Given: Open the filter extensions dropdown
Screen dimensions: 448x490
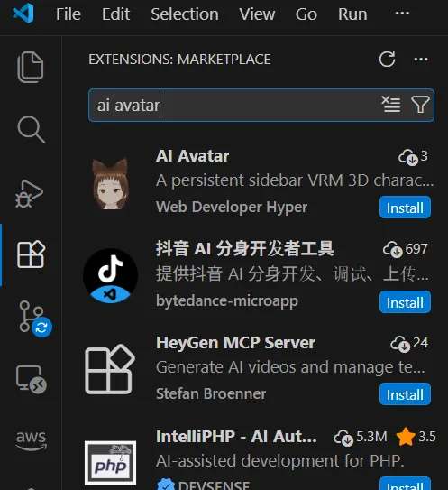Looking at the screenshot, I should pos(420,105).
